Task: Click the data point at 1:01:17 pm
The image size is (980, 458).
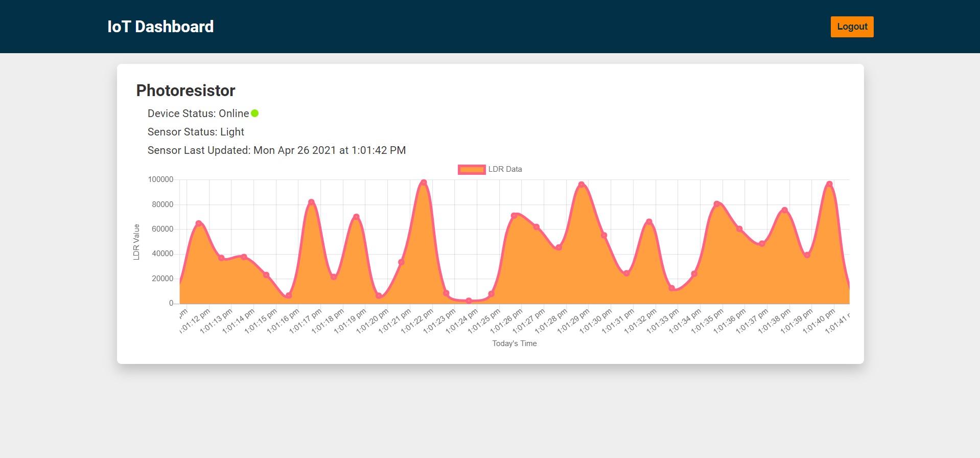Action: pos(311,202)
